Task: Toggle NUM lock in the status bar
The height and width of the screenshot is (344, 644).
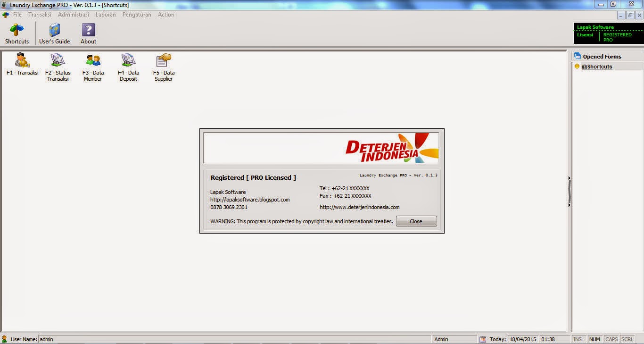Action: (x=595, y=339)
